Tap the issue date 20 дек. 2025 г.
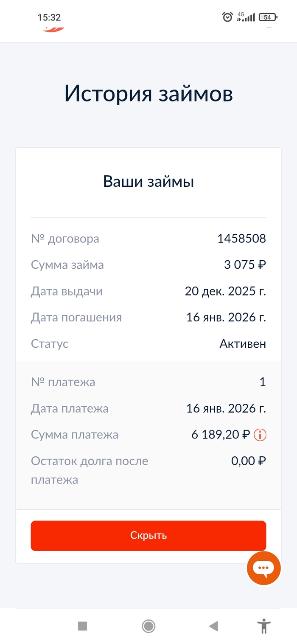This screenshot has height=644, width=297. point(225,291)
